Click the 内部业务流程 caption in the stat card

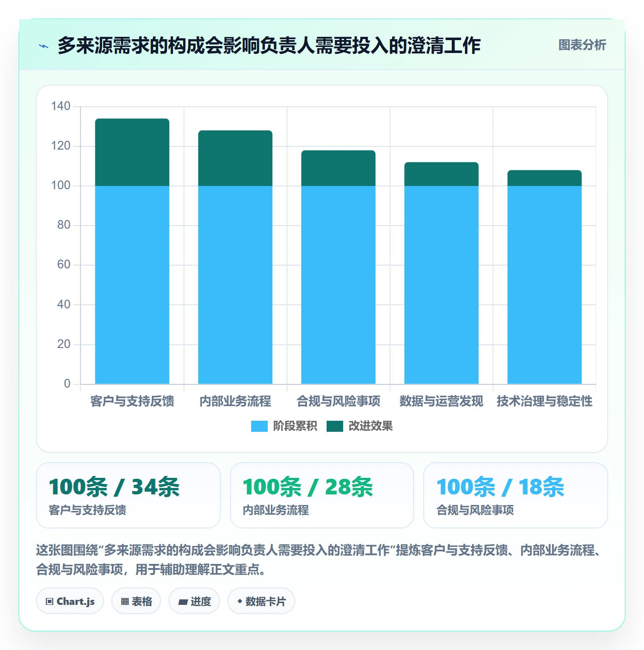[276, 510]
